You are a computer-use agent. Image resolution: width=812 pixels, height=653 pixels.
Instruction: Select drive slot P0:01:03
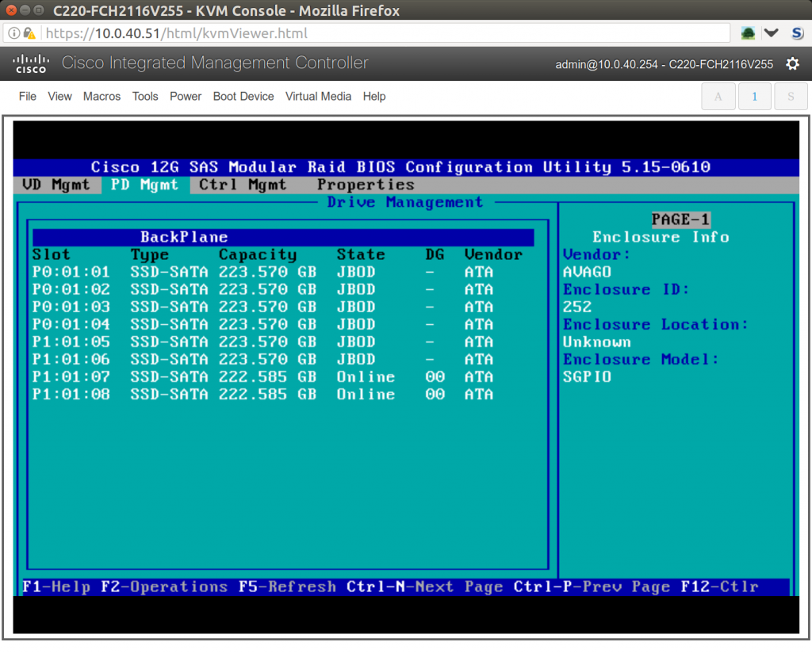[x=283, y=307]
